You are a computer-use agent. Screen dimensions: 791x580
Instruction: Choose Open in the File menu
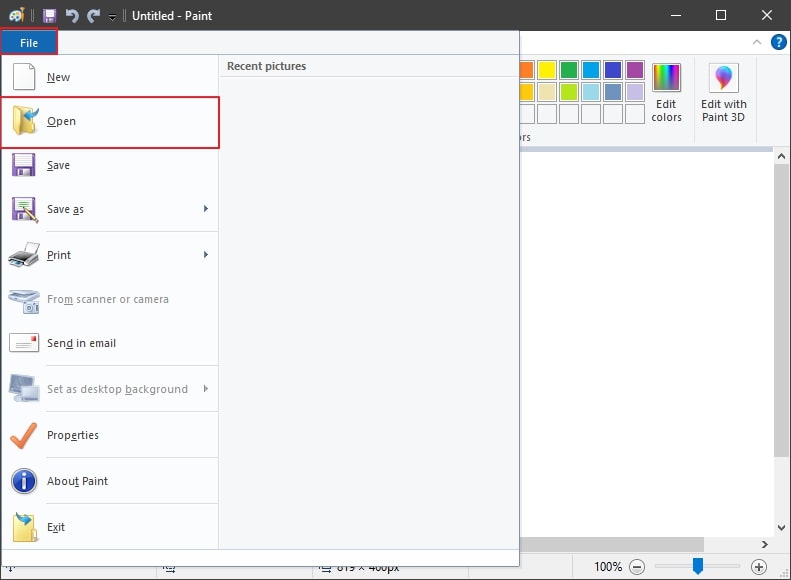click(109, 122)
